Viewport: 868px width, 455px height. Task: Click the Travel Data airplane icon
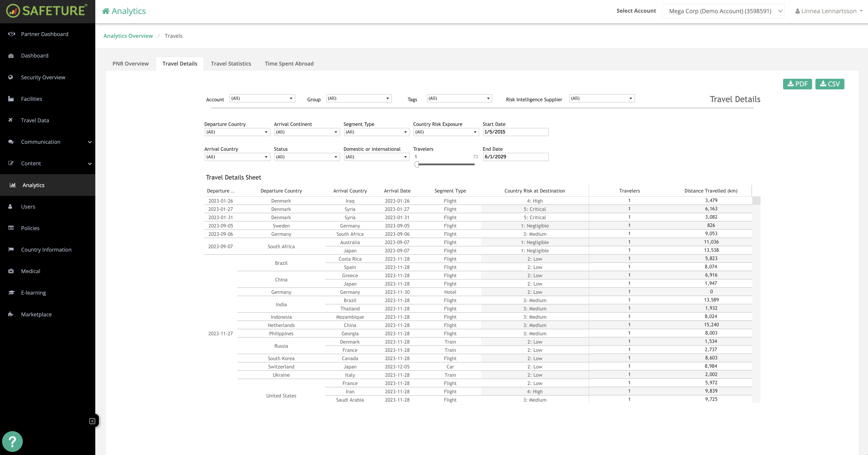click(x=11, y=120)
